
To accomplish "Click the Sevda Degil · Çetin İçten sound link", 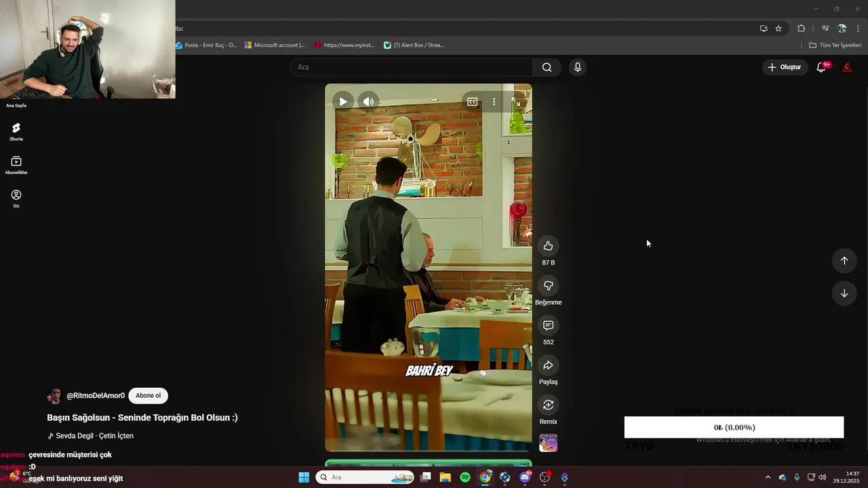I will click(91, 436).
